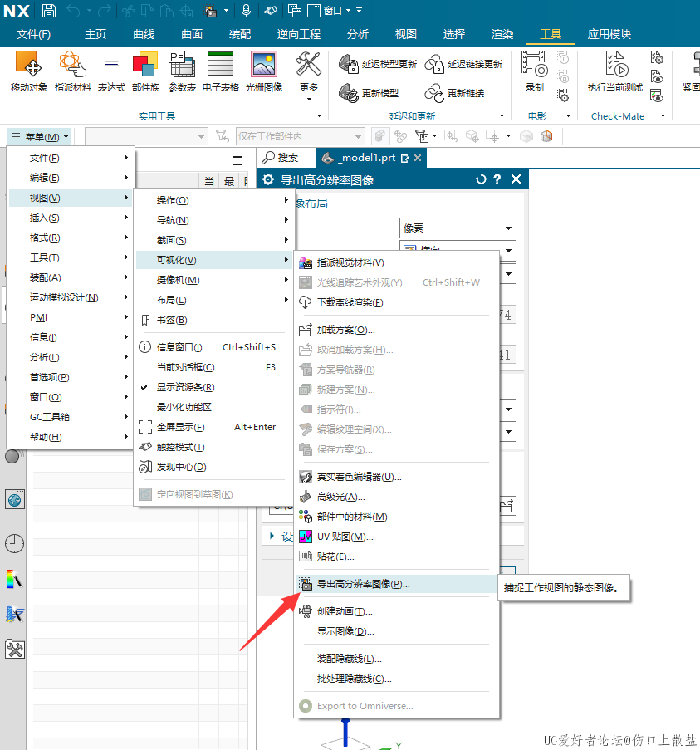Select 导出高分辨率图像 menu entry
This screenshot has height=750, width=700.
pyautogui.click(x=363, y=584)
